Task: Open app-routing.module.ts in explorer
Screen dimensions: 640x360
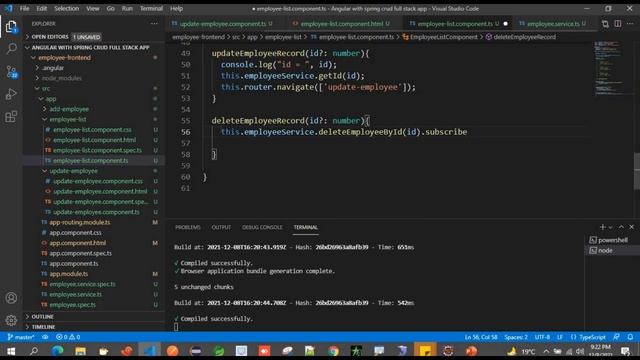Action: [x=80, y=222]
